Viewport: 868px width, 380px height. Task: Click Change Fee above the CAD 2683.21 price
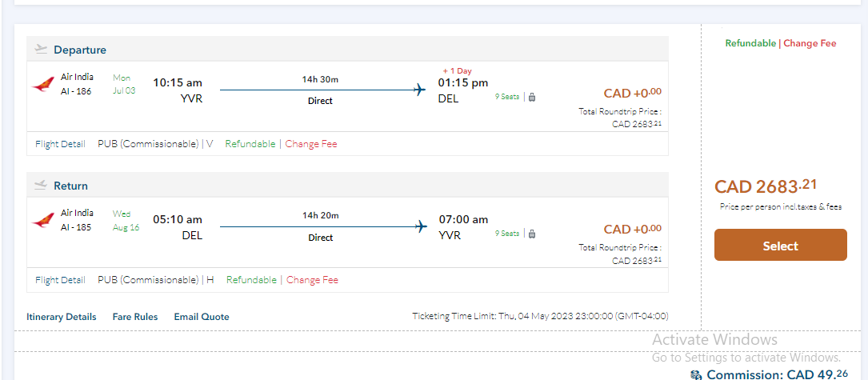point(810,43)
